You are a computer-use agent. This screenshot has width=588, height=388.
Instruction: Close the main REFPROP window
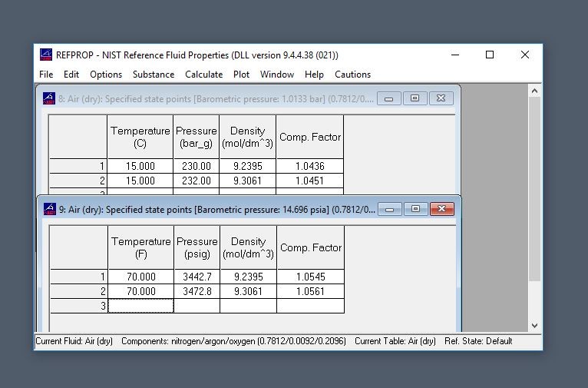[525, 55]
